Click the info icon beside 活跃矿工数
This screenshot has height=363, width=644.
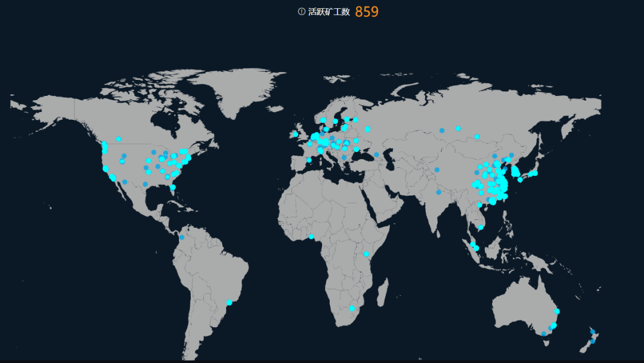point(301,12)
